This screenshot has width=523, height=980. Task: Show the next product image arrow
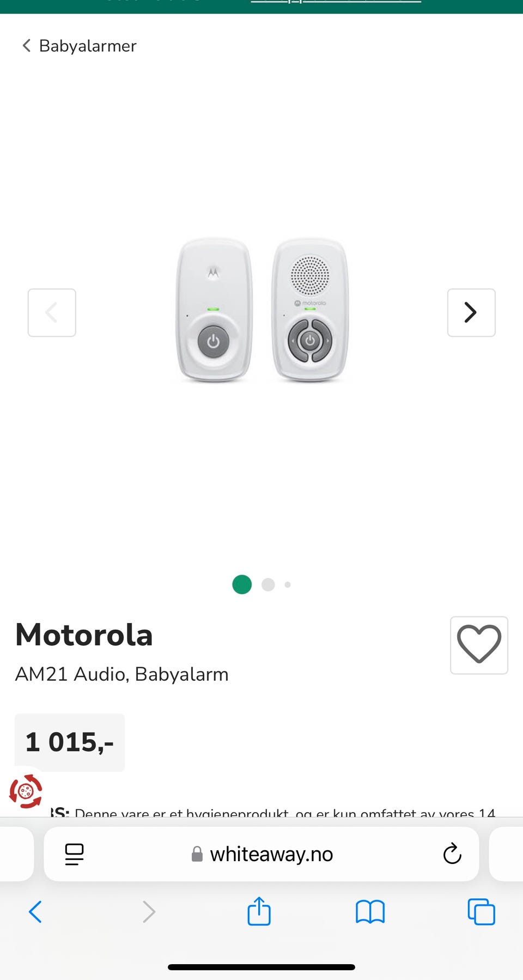471,312
